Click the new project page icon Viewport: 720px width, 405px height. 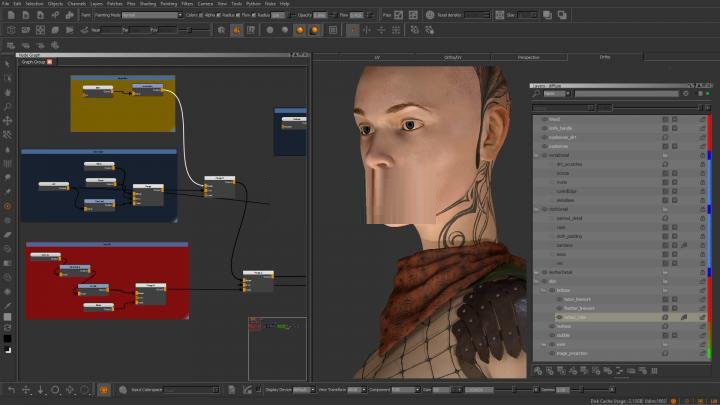tap(11, 15)
